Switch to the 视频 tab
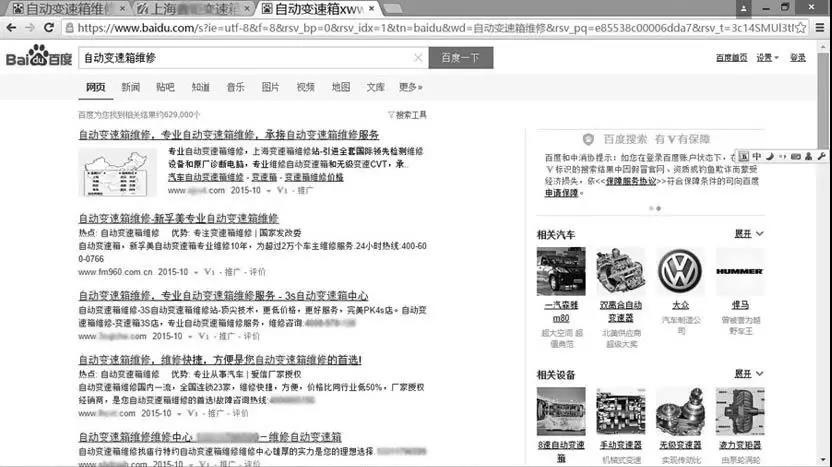This screenshot has width=832, height=467. tap(306, 87)
